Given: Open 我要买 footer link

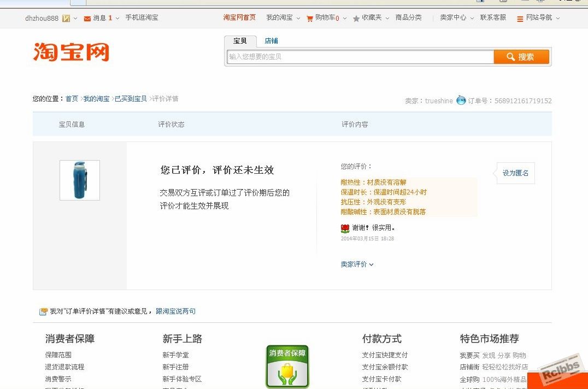Looking at the screenshot, I should (469, 355).
